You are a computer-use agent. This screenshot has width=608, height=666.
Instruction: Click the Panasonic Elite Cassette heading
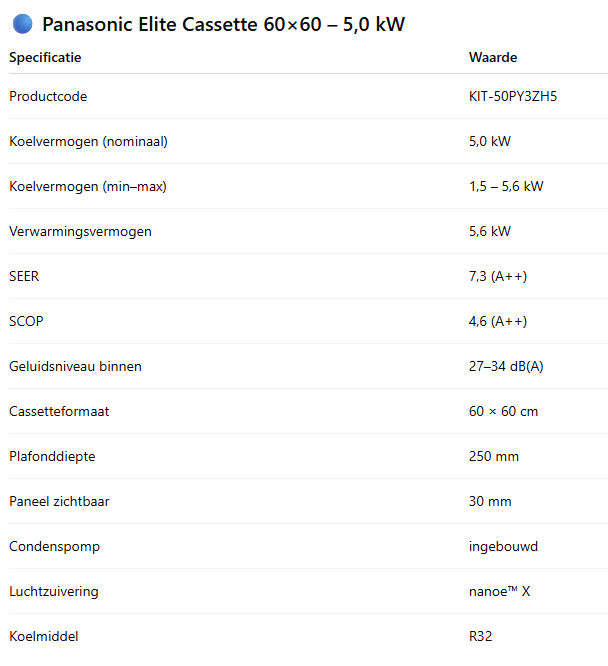(x=223, y=24)
